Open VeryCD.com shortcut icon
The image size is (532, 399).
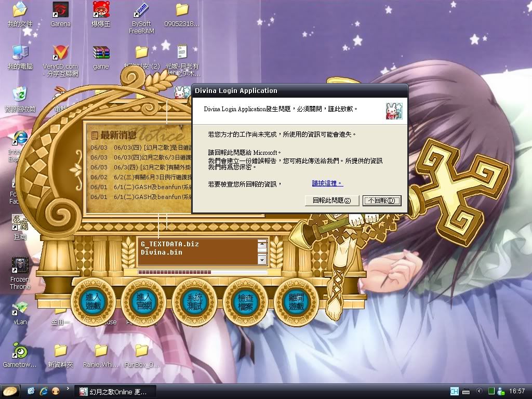click(x=60, y=60)
